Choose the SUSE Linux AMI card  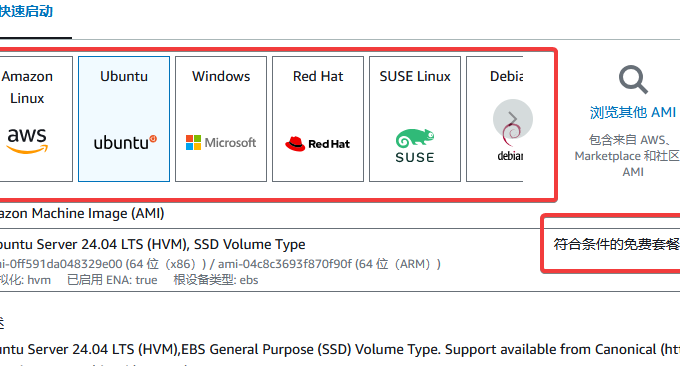click(415, 119)
